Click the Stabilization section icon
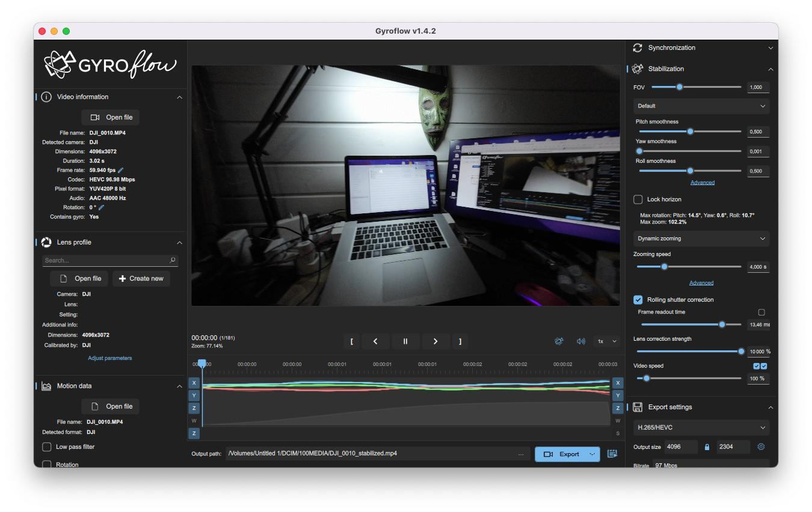 click(x=638, y=69)
